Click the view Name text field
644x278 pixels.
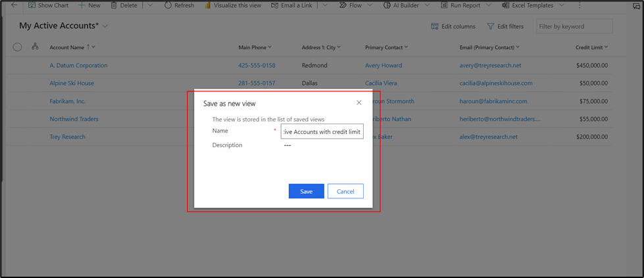click(322, 131)
